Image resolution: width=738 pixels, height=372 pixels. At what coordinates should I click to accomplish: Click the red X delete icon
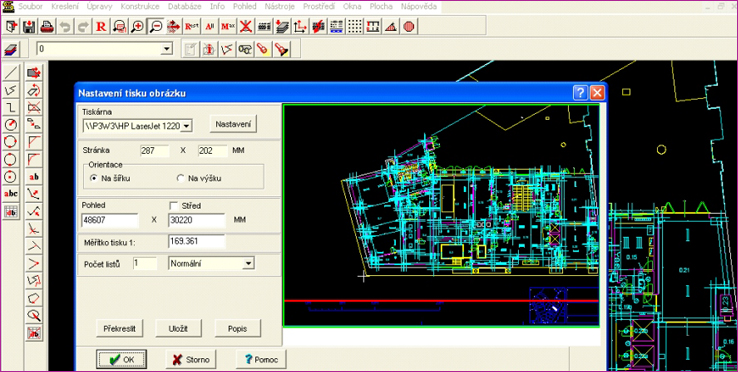click(x=245, y=26)
